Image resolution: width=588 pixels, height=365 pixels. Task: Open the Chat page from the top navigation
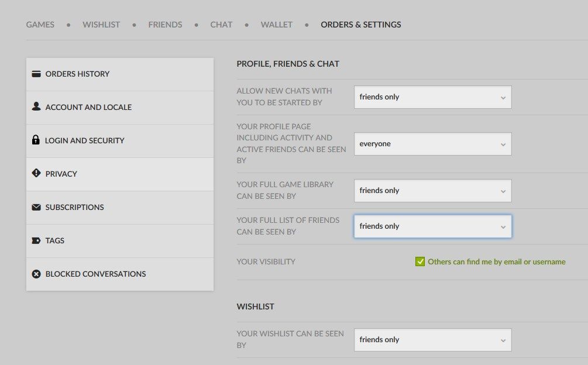point(221,25)
